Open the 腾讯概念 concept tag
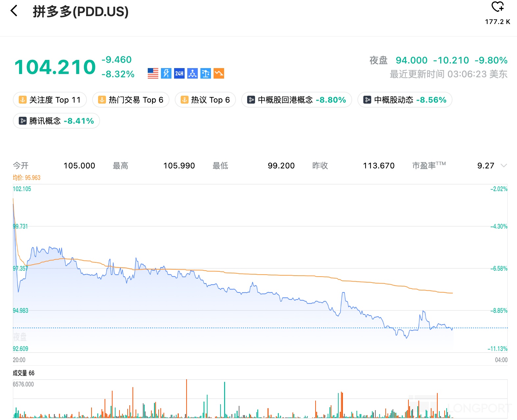The height and width of the screenshot is (420, 517). 56,121
